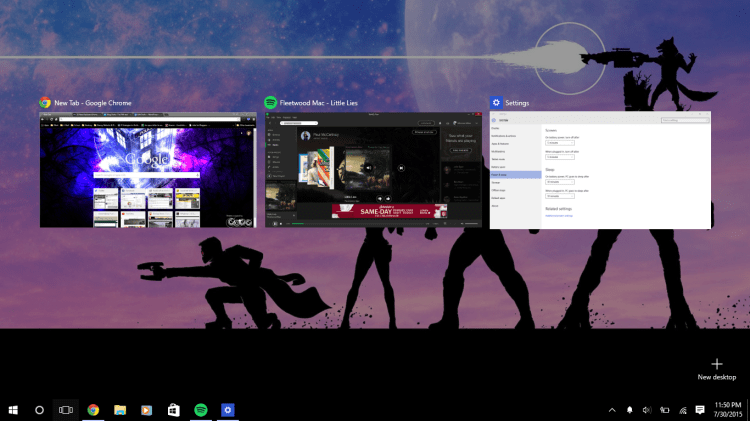Image resolution: width=750 pixels, height=421 pixels.
Task: Switch to the Google Chrome window thumbnail
Action: click(x=148, y=170)
